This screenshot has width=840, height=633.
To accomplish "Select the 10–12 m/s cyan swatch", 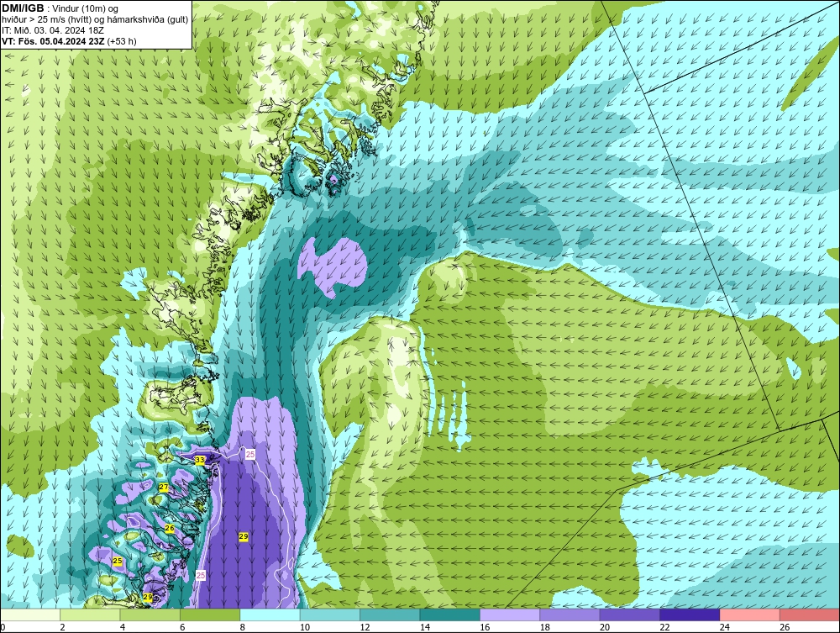I will 330,615.
